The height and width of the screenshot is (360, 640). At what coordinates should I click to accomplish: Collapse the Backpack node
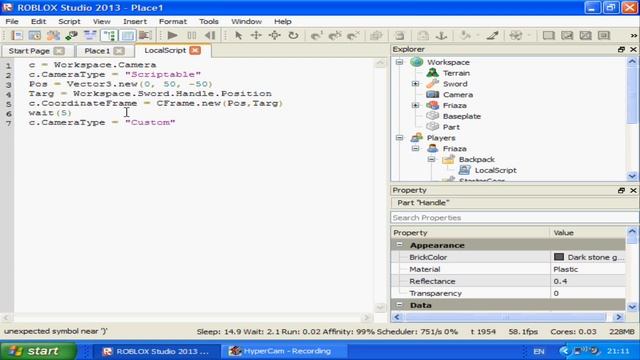431,160
